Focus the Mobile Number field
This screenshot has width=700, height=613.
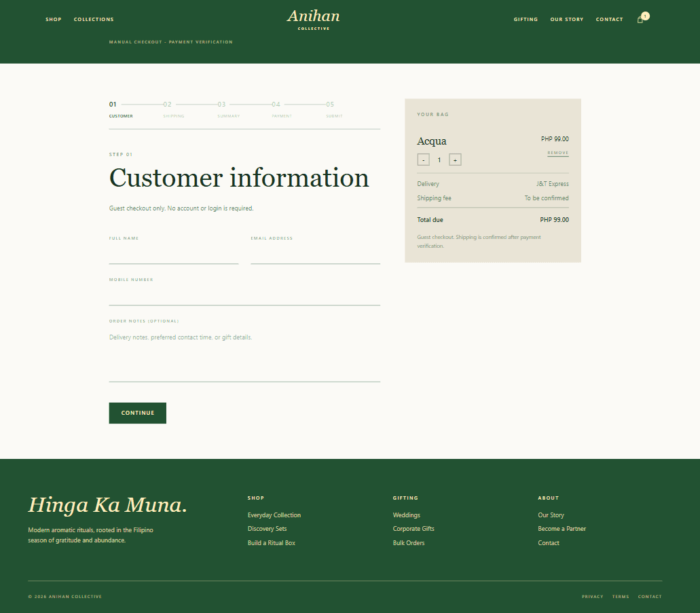(244, 296)
